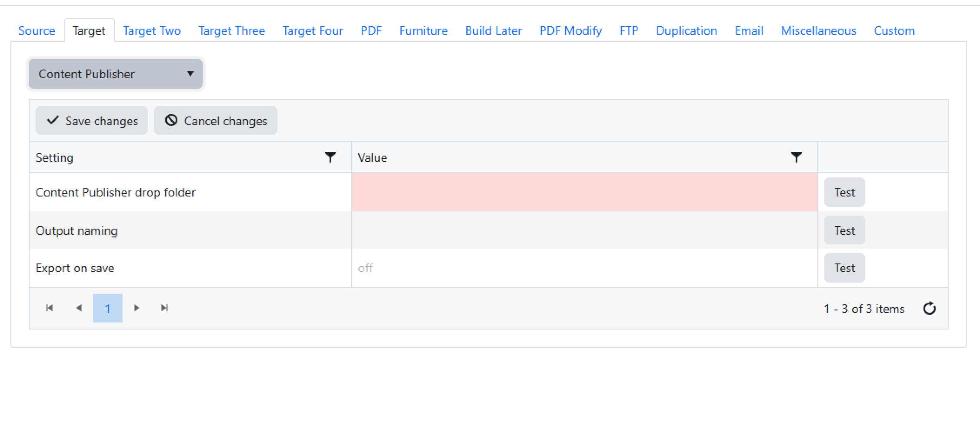
Task: Test the Content Publisher drop folder setting
Action: tap(844, 192)
